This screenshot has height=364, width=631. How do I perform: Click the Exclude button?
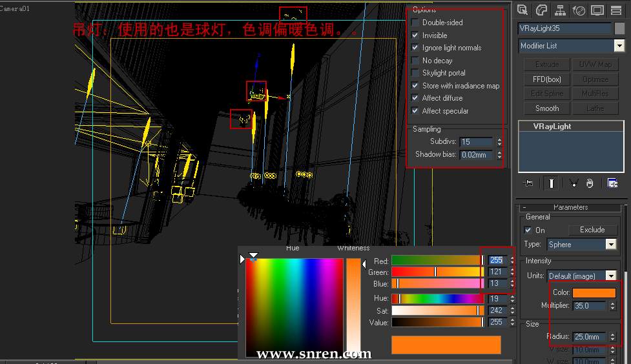coord(592,230)
